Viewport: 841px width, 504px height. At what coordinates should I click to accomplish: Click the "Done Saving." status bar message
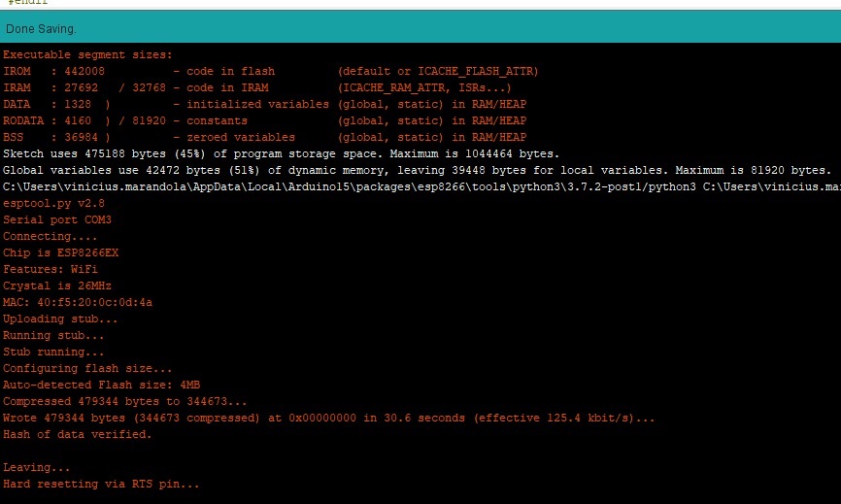tap(41, 29)
